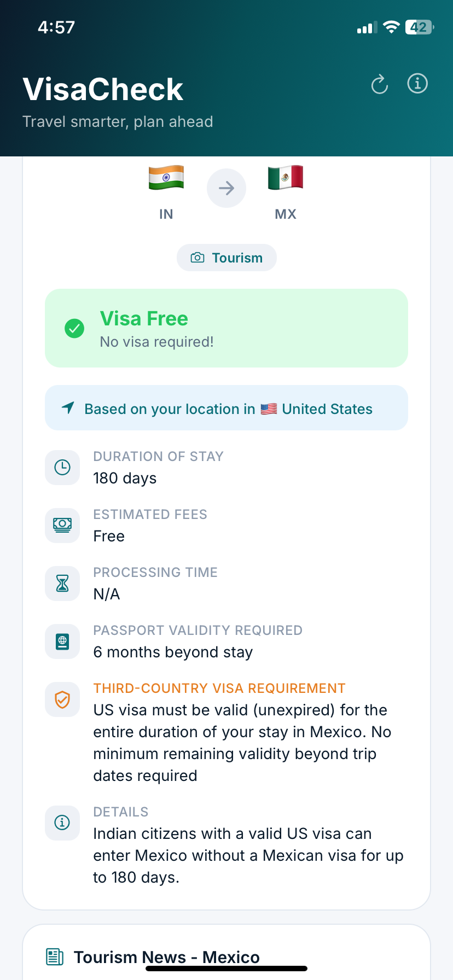The image size is (453, 980).
Task: Tap the Mexico flag icon
Action: [x=286, y=178]
